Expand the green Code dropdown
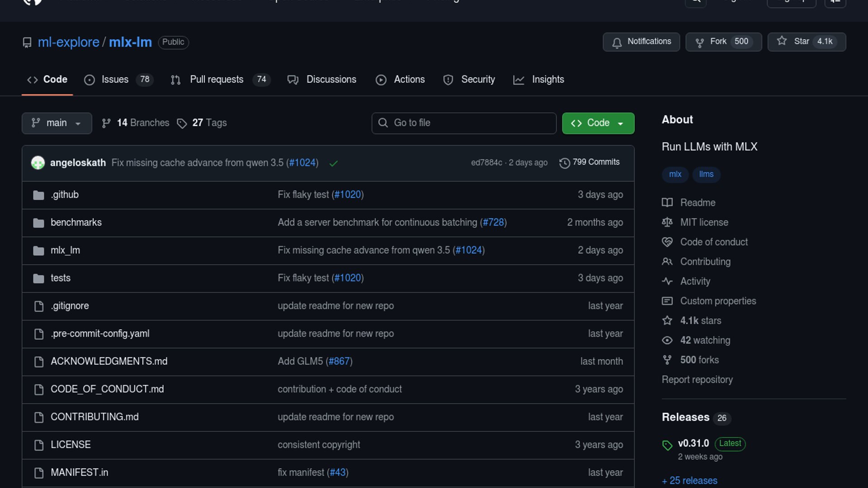The height and width of the screenshot is (488, 868). pos(598,123)
